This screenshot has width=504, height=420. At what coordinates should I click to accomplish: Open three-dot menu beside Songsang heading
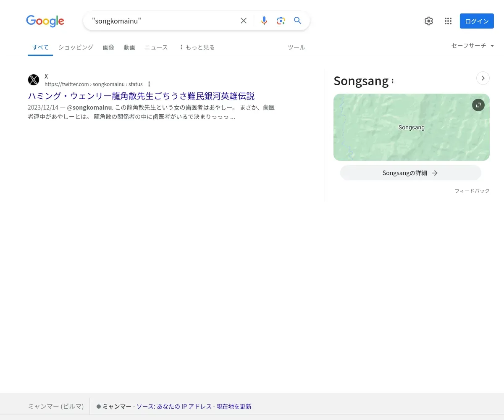(393, 81)
